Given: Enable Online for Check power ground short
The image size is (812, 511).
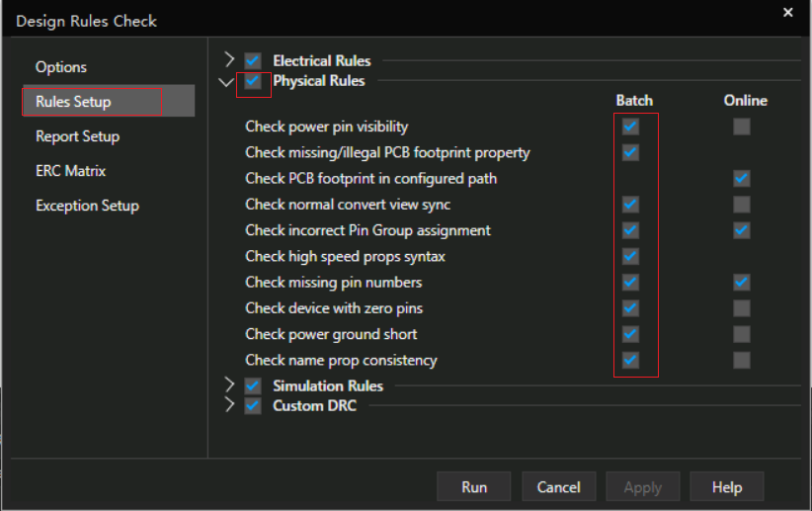Looking at the screenshot, I should tap(742, 334).
